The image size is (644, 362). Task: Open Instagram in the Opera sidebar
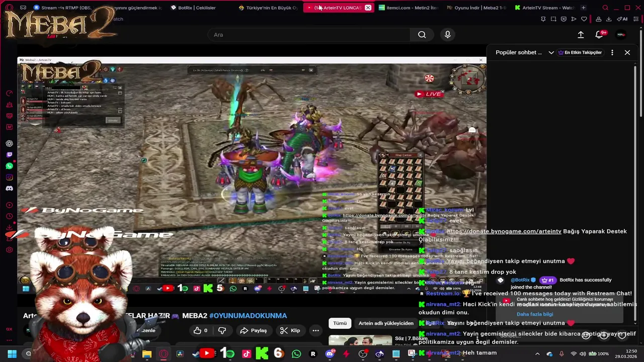(9, 177)
